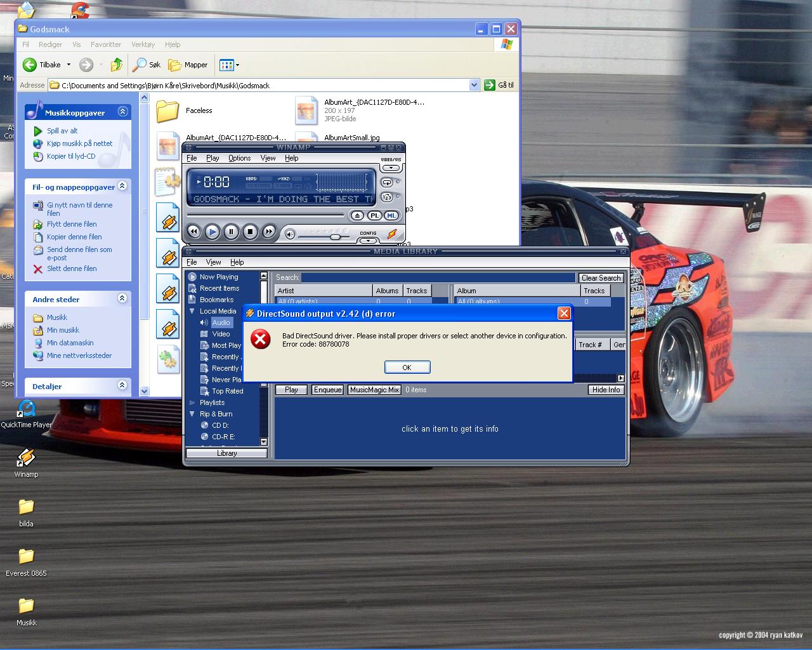Open the Faceless folder
This screenshot has width=812, height=650.
coord(185,110)
